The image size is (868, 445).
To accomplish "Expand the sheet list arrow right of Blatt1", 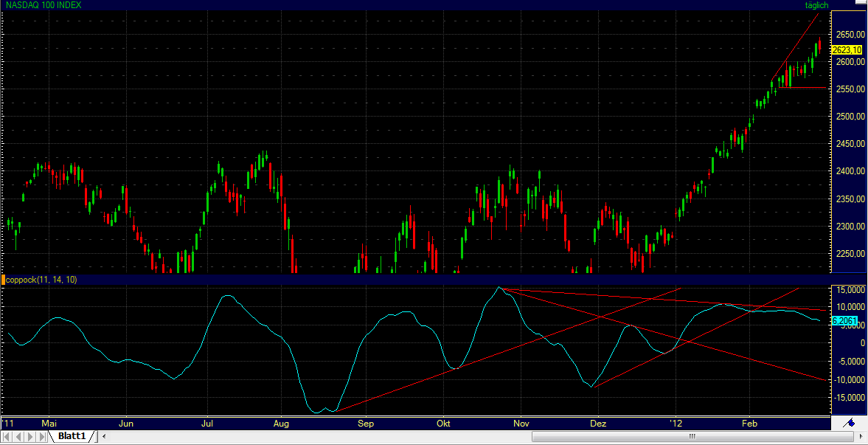I will tap(103, 437).
